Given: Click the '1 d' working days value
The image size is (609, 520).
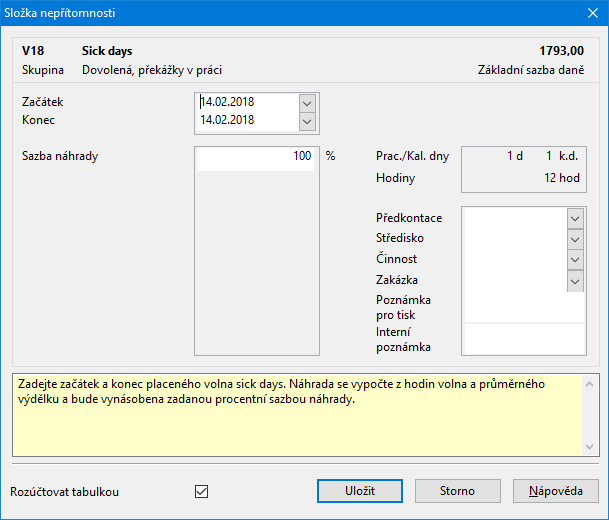Looking at the screenshot, I should click(x=515, y=156).
